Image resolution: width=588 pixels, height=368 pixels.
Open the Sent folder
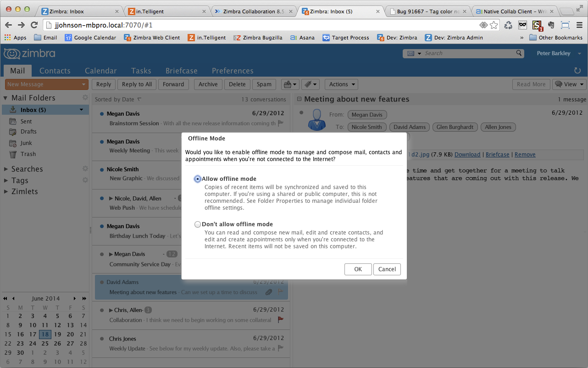26,122
